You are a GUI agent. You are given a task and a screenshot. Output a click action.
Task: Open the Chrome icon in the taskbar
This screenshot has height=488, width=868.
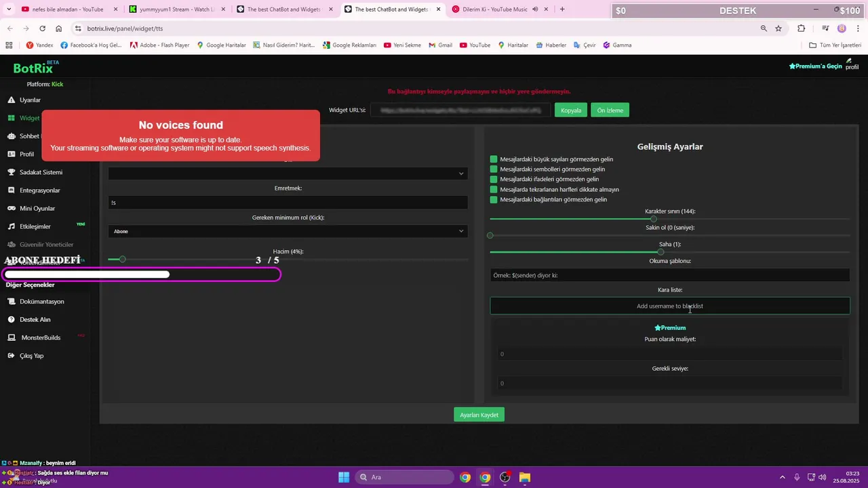tap(485, 477)
